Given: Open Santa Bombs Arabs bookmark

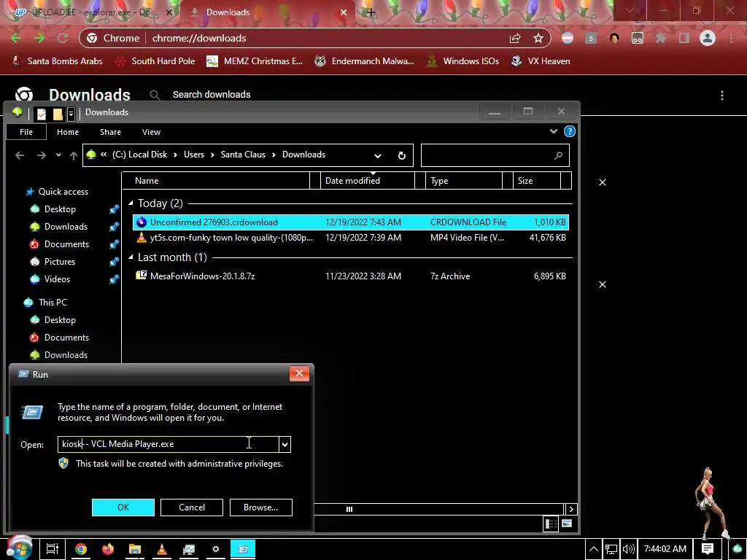Looking at the screenshot, I should coord(57,61).
